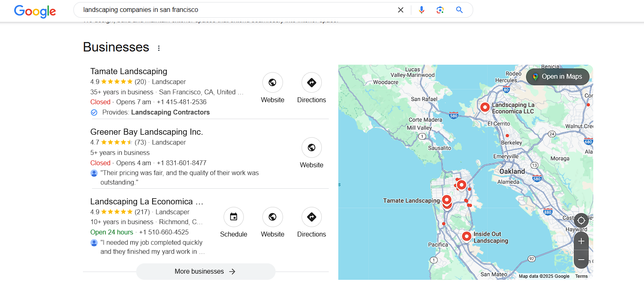Select the Pacifica label on the map
This screenshot has height=293, width=644.
point(438,245)
